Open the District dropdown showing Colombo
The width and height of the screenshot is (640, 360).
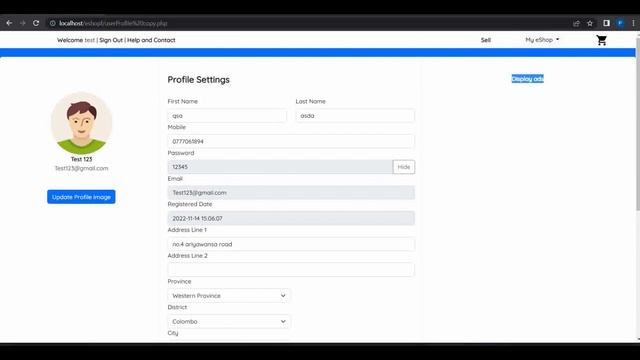229,321
